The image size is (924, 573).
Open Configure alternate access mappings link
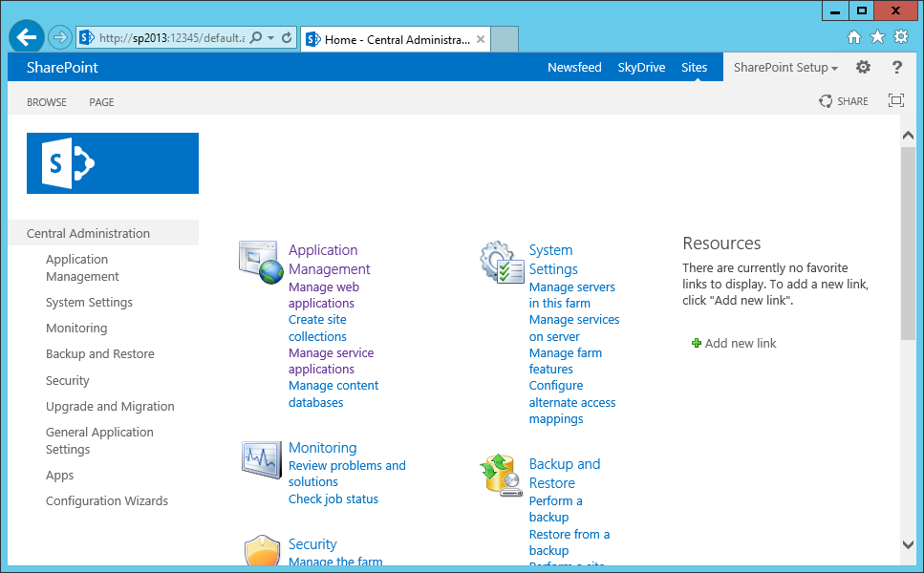pos(572,402)
